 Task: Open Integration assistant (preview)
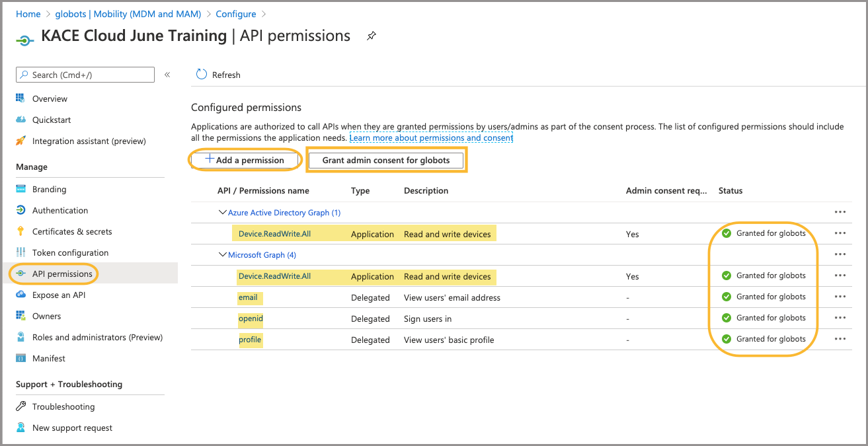89,141
